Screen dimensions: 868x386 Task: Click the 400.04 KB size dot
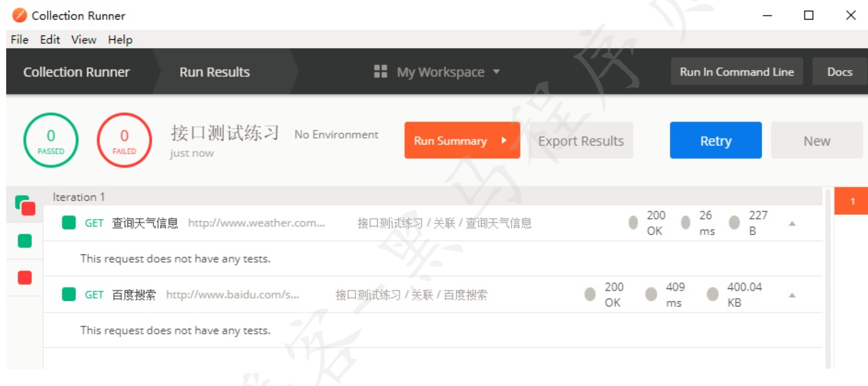pos(713,294)
